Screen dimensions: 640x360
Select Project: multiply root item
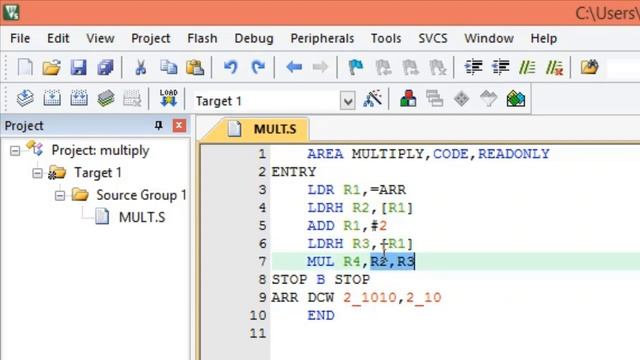pos(100,150)
